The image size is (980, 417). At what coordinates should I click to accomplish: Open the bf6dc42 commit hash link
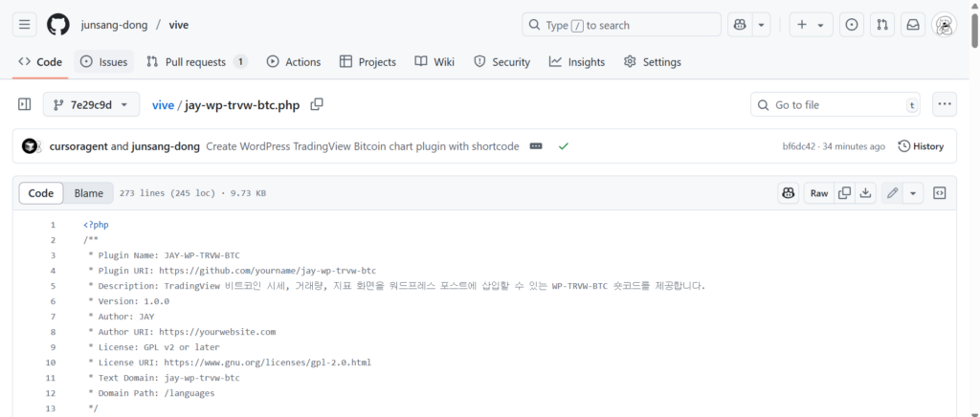pyautogui.click(x=799, y=146)
